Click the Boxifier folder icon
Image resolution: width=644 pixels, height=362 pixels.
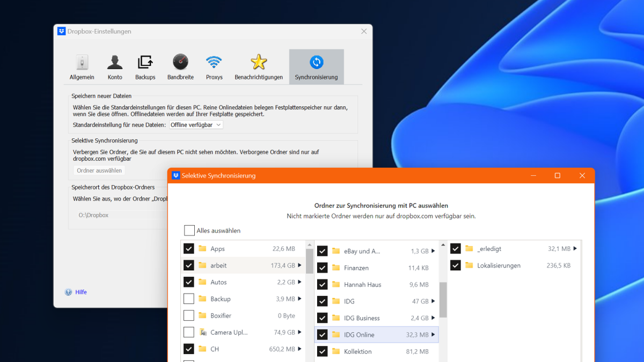tap(202, 315)
